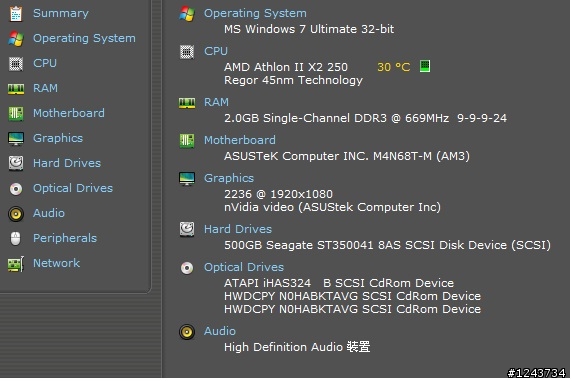Click the Windows flag icon in summary pane

point(187,14)
